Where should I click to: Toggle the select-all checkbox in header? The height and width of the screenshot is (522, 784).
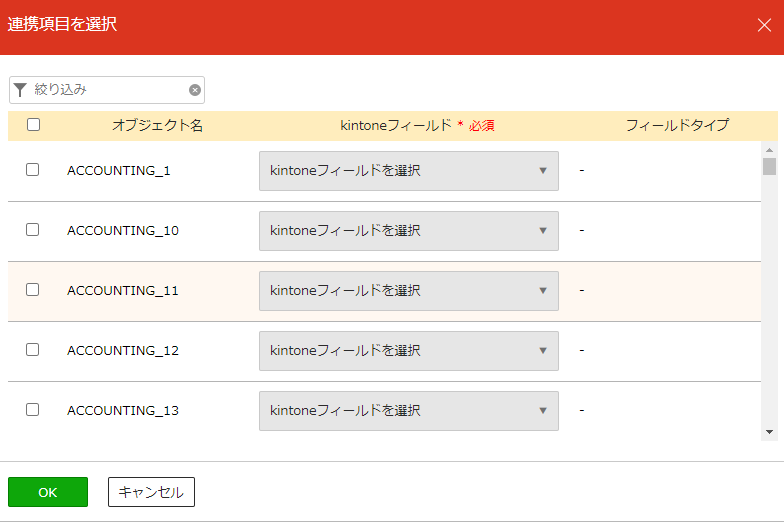pos(34,124)
